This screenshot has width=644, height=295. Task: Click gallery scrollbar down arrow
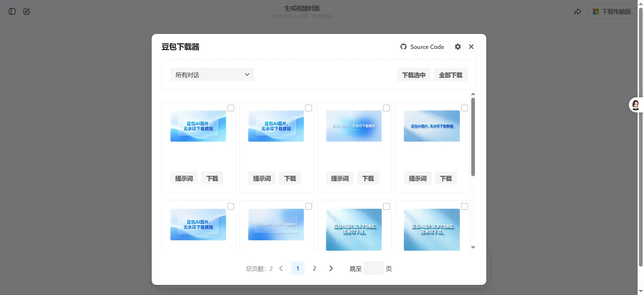473,247
